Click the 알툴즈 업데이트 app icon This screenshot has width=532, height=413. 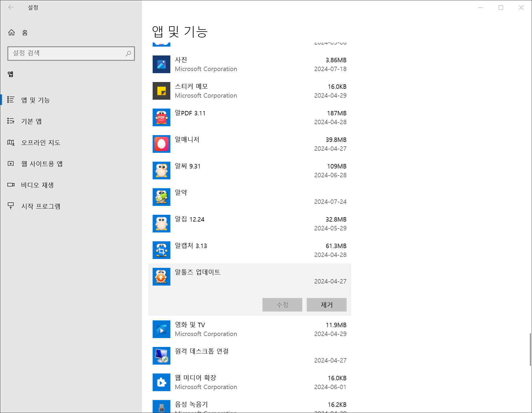tap(161, 277)
